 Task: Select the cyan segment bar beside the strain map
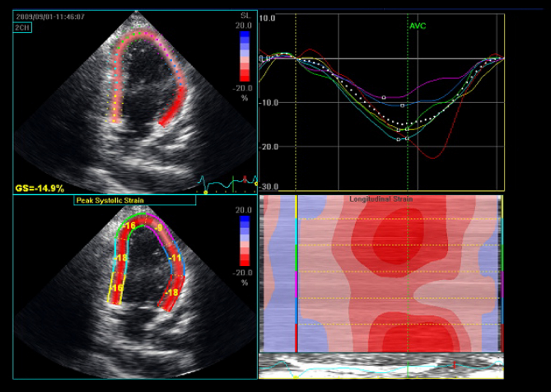click(296, 231)
